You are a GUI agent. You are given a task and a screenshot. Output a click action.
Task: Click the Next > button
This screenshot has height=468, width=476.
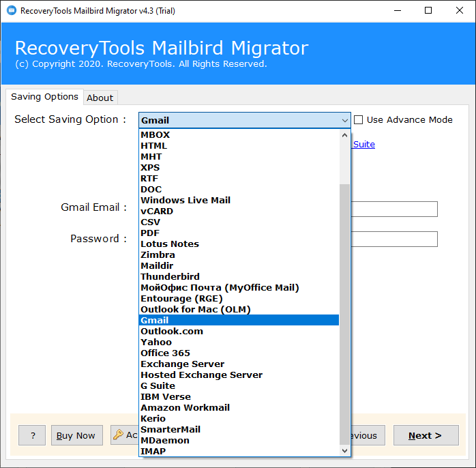(426, 435)
